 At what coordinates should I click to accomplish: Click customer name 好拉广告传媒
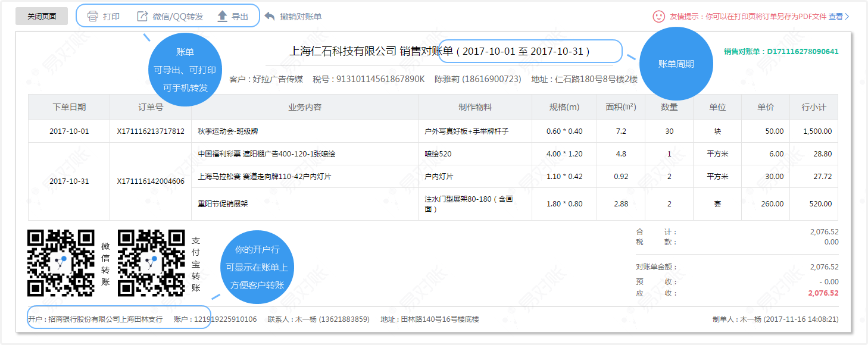pyautogui.click(x=278, y=79)
